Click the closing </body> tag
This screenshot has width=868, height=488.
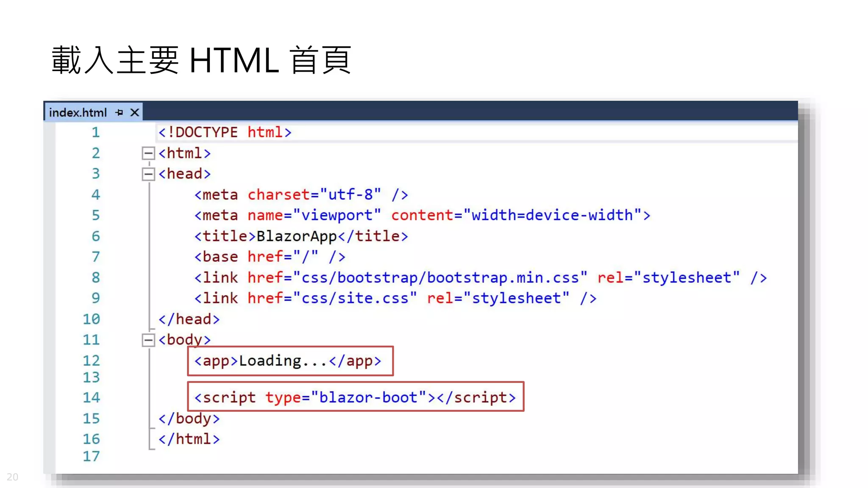(189, 419)
